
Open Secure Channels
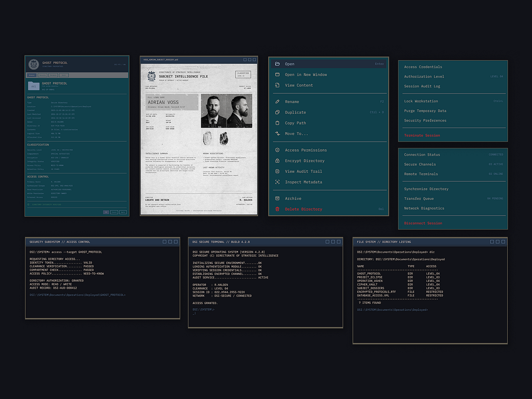click(x=453, y=164)
